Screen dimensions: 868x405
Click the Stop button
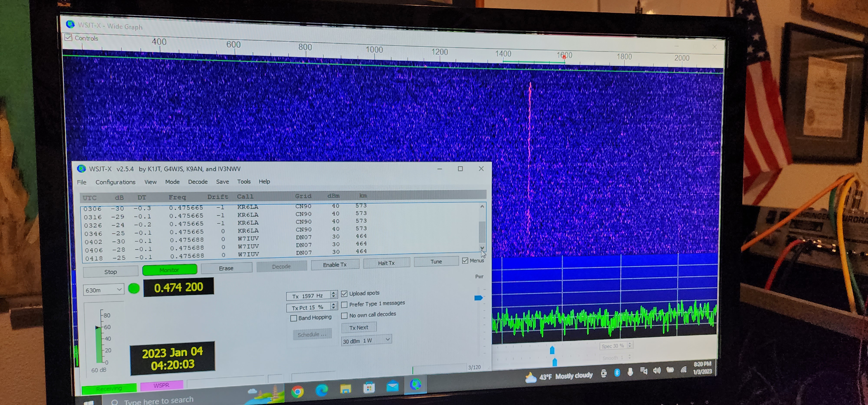(110, 272)
